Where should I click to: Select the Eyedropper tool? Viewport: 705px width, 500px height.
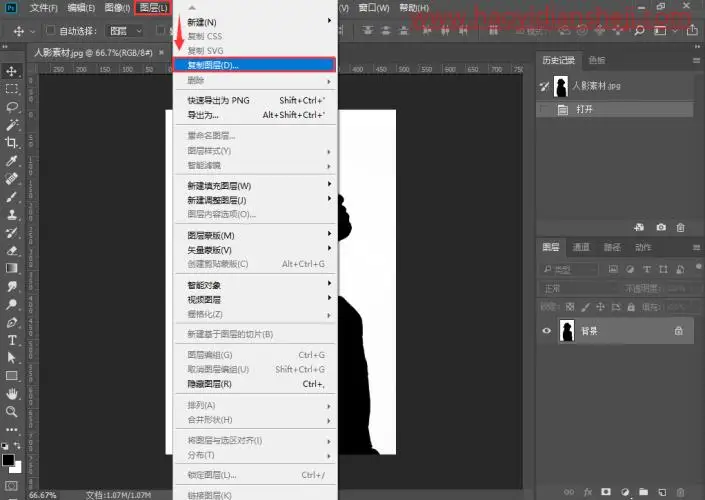pyautogui.click(x=12, y=161)
